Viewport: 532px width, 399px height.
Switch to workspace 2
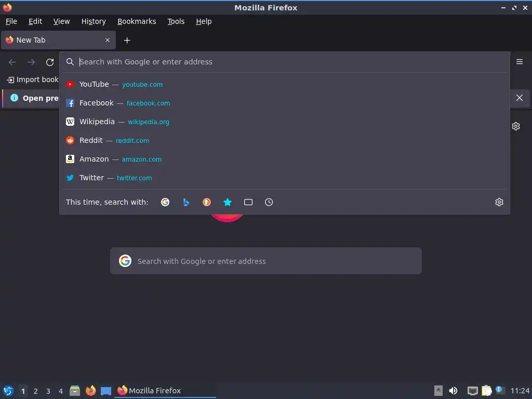[36, 391]
